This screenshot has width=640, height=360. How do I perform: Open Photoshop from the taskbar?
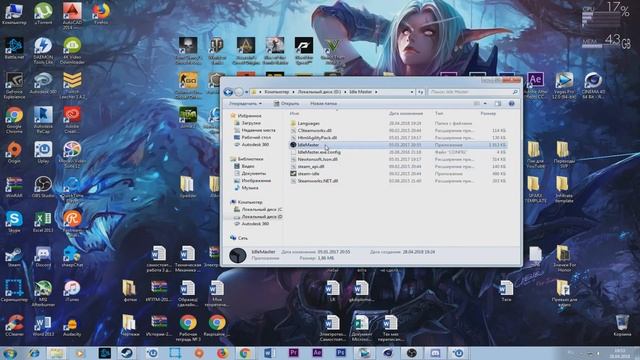pos(341,353)
